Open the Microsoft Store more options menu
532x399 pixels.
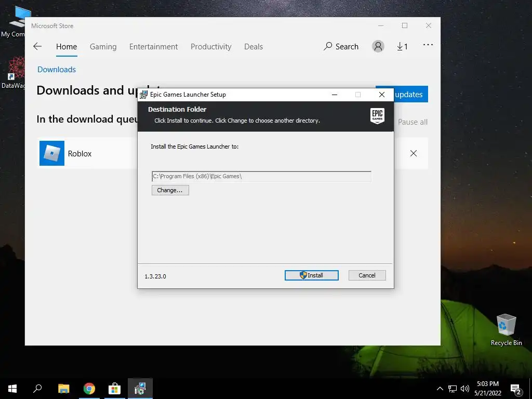(x=428, y=45)
